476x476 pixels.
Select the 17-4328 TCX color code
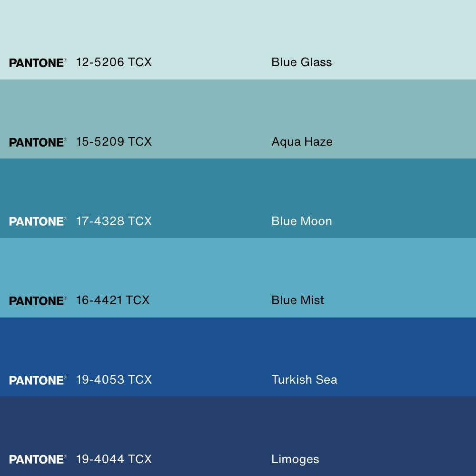point(114,221)
